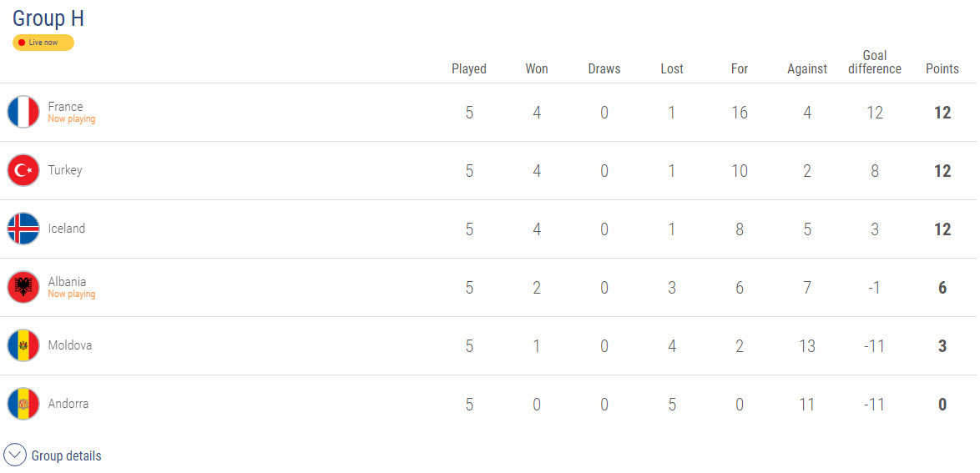980x473 pixels.
Task: Click the Points column header
Action: tap(942, 68)
